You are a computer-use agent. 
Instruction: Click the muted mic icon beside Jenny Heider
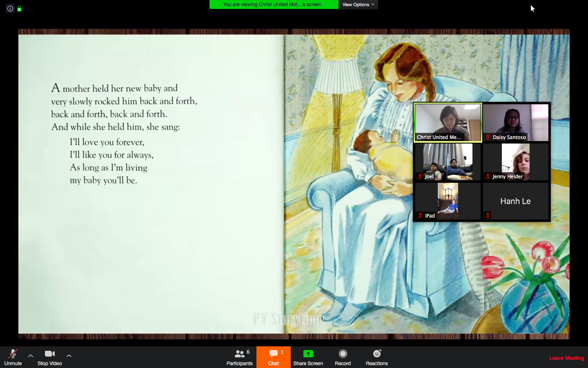click(x=488, y=177)
